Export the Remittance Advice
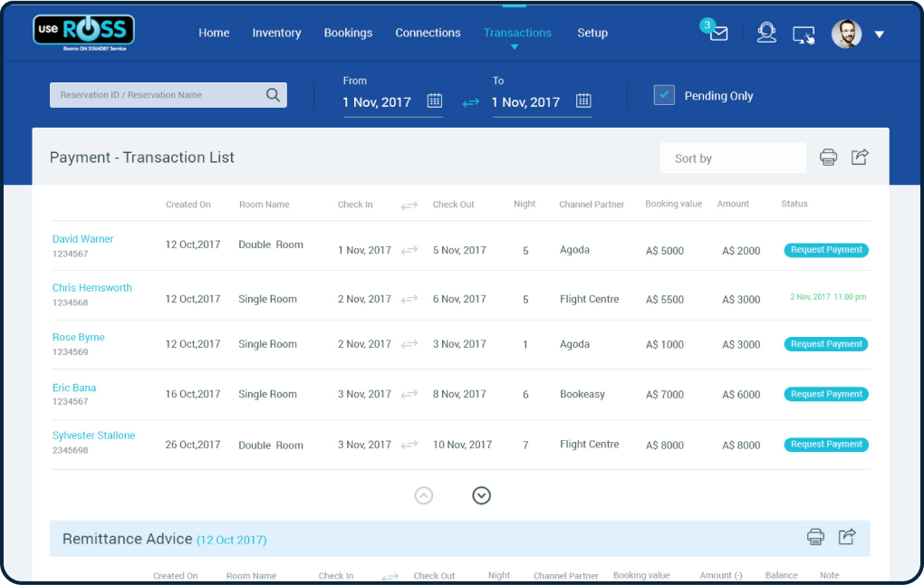The height and width of the screenshot is (585, 924). pyautogui.click(x=847, y=536)
